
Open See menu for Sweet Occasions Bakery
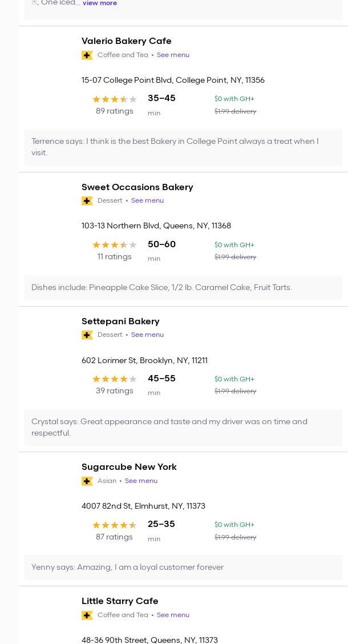click(x=147, y=201)
